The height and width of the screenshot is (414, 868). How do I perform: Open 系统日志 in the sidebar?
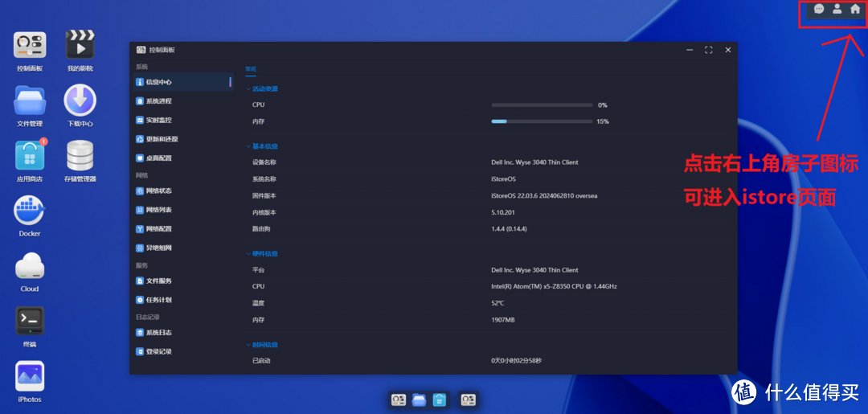point(158,333)
